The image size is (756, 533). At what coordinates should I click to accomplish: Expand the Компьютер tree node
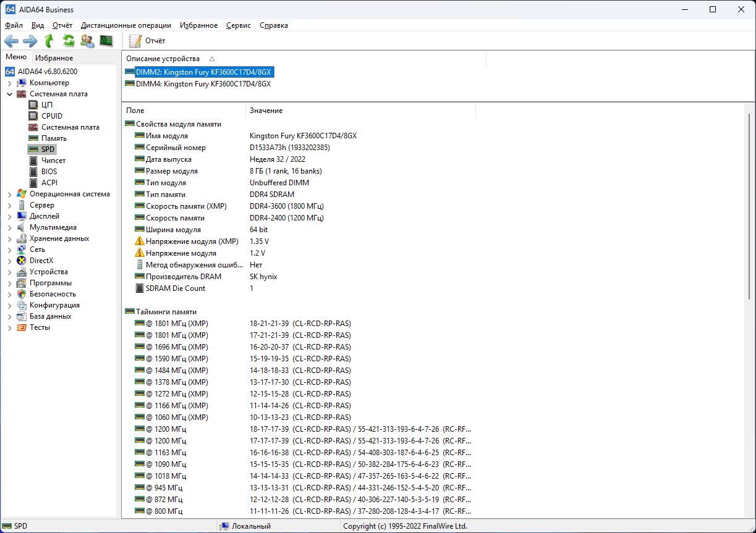point(9,83)
